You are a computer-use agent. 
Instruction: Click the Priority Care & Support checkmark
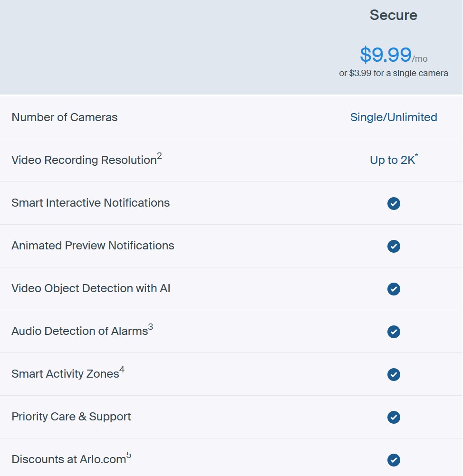click(x=394, y=417)
